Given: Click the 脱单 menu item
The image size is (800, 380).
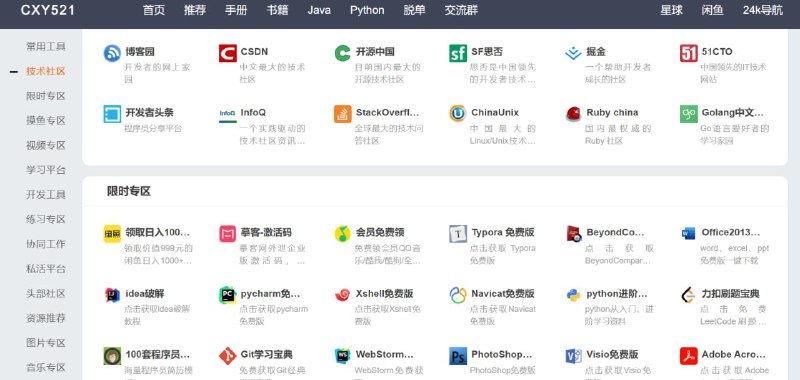Looking at the screenshot, I should point(414,10).
